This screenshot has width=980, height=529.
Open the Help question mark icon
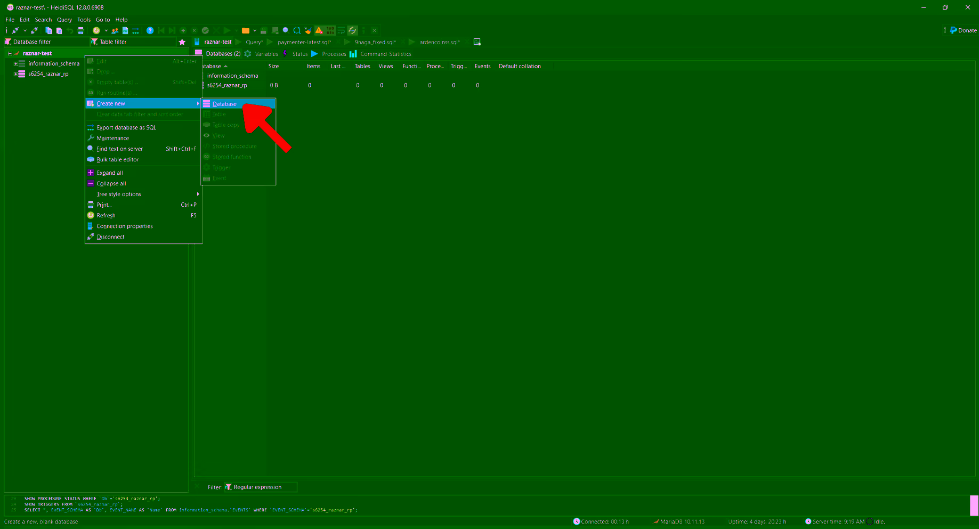150,30
